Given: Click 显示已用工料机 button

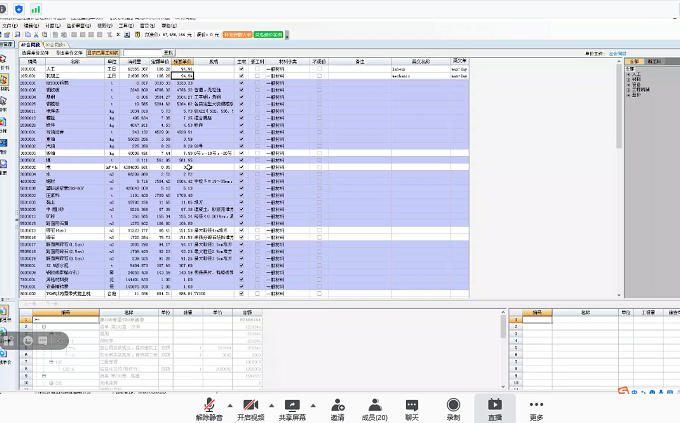Looking at the screenshot, I should (x=103, y=53).
